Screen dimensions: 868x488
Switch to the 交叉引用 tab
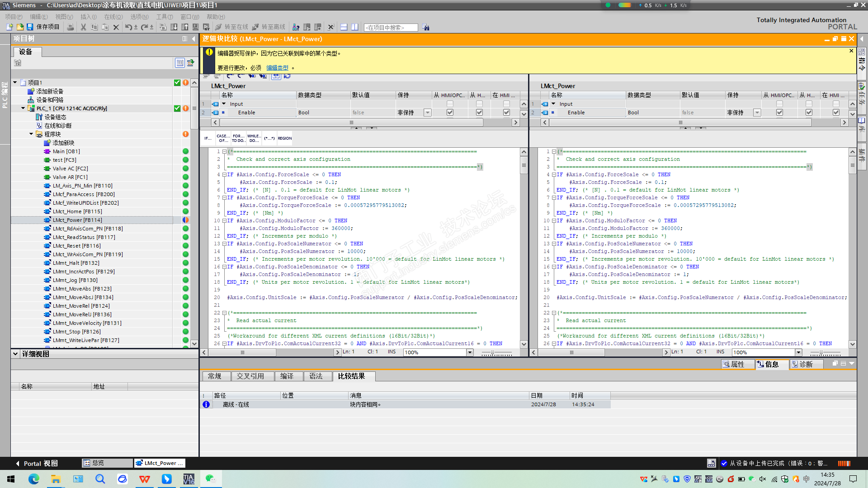click(x=250, y=376)
